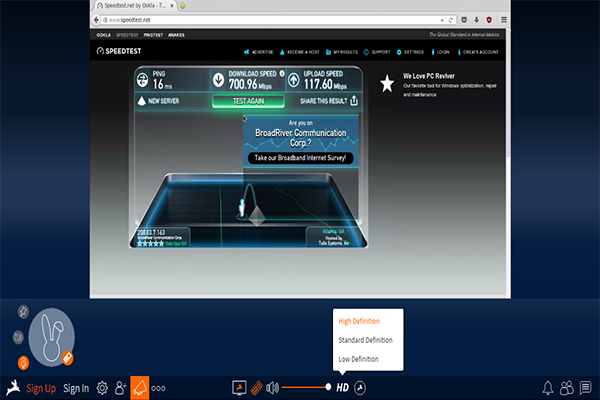Open the friends group icon

[567, 388]
